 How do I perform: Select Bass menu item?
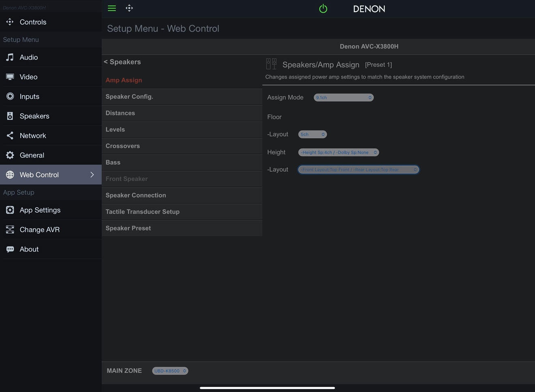[182, 162]
